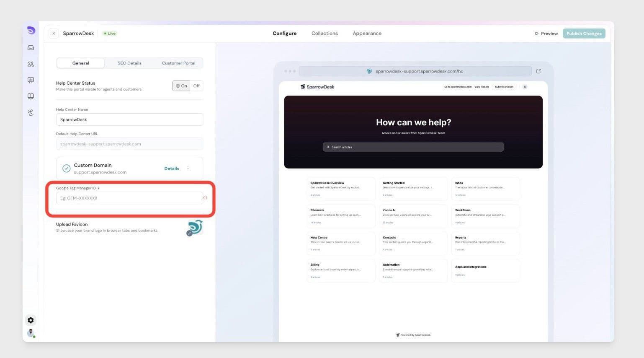Image resolution: width=644 pixels, height=358 pixels.
Task: Open the Apps and Integrations collection card
Action: tap(486, 270)
